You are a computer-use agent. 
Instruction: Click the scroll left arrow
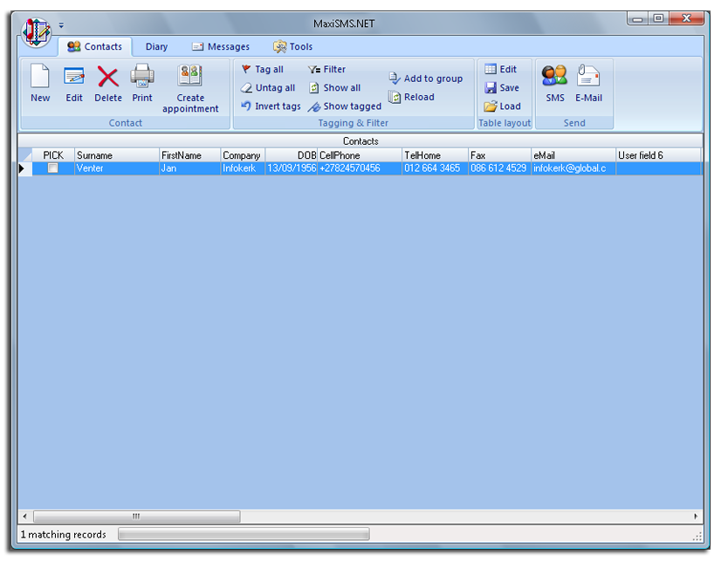point(24,516)
